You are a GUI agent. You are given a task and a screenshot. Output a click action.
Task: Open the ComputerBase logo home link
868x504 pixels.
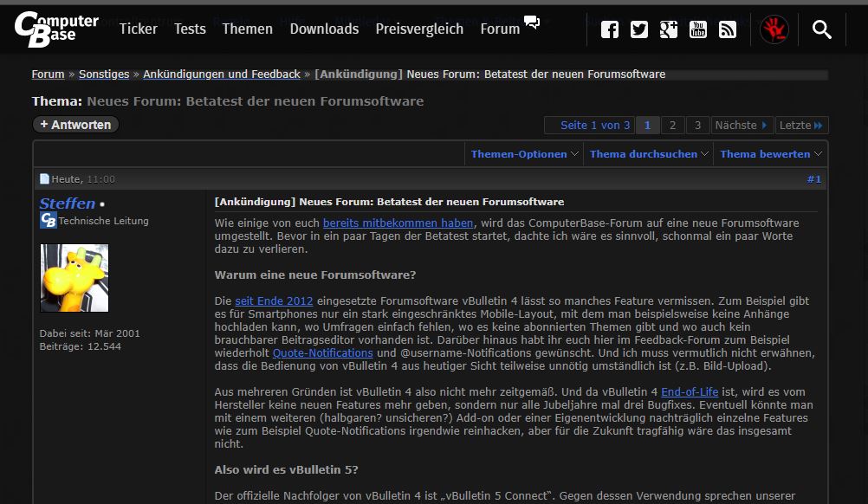coord(56,29)
